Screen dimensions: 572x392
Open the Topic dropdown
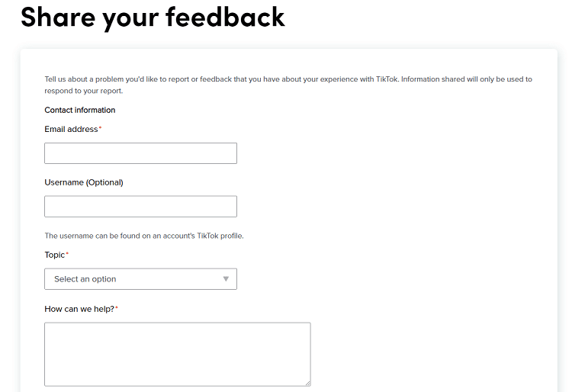click(x=140, y=279)
